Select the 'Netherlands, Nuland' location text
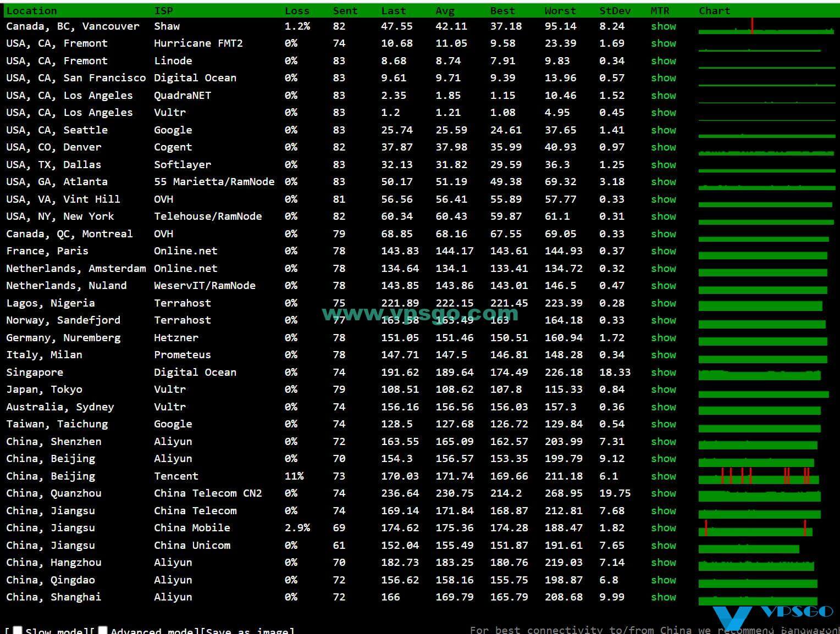 click(67, 286)
